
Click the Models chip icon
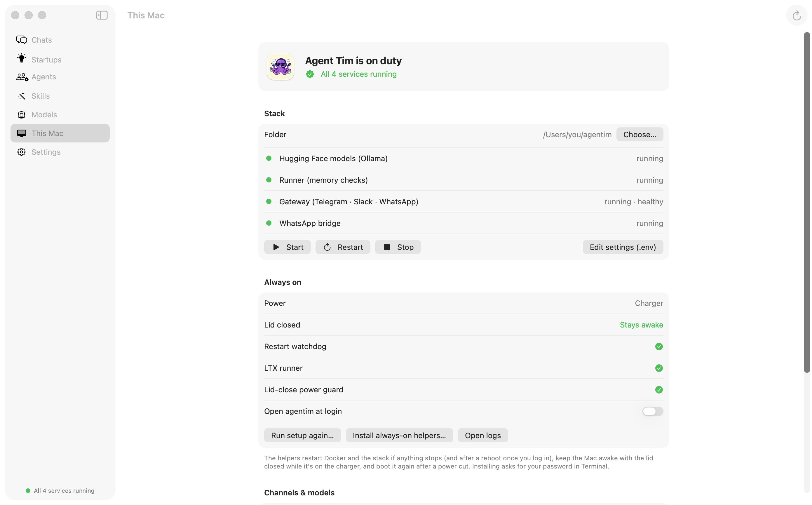(x=22, y=114)
